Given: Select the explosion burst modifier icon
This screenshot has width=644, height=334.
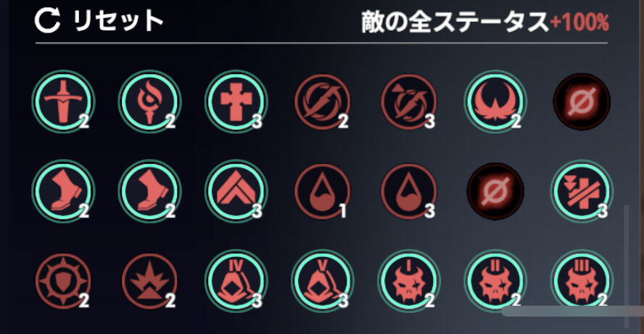Looking at the screenshot, I should click(149, 281).
